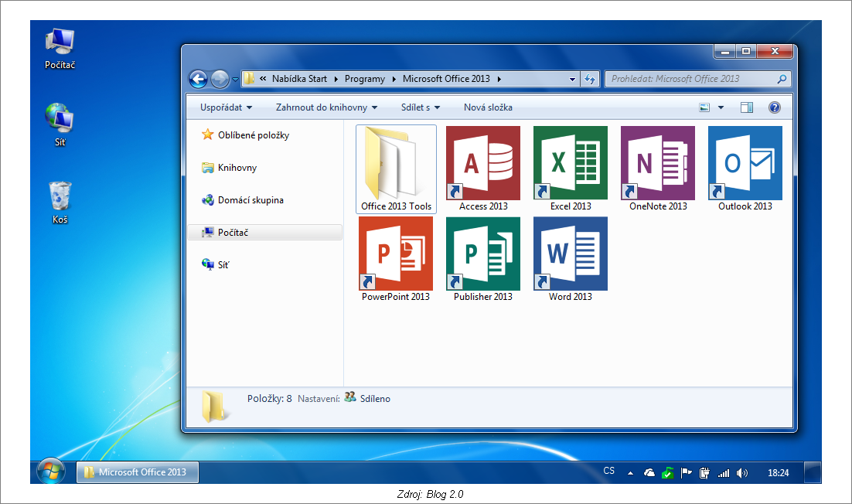This screenshot has width=852, height=504.
Task: Open the Sdílet s dropdown
Action: click(x=420, y=107)
